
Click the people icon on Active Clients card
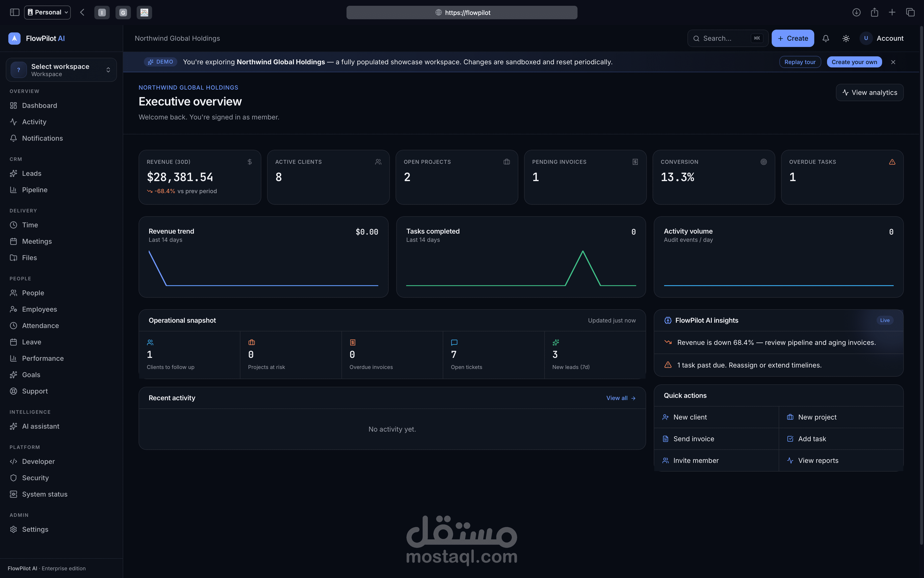[x=378, y=162]
